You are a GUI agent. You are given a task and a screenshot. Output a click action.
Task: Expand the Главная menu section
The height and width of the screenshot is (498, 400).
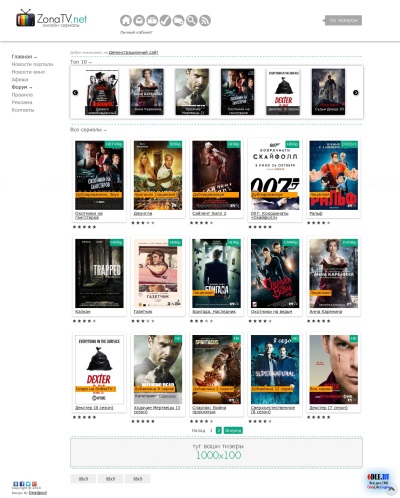click(24, 57)
